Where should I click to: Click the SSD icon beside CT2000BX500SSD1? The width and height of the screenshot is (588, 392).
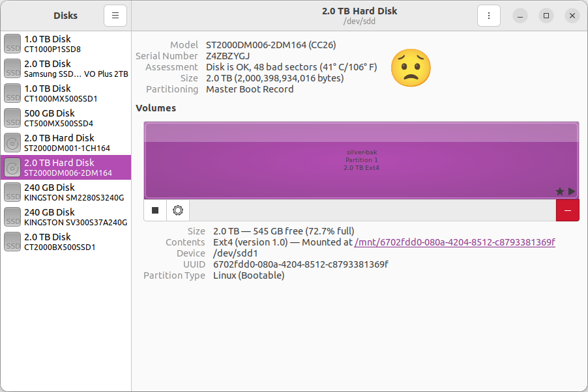12,242
